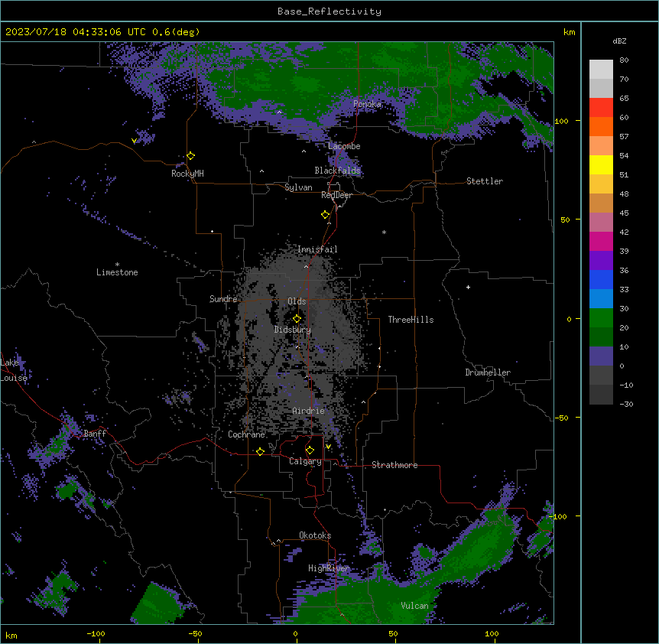Image resolution: width=659 pixels, height=644 pixels.
Task: Click the magenta 39-42 dBZ legend swatch
Action: coord(601,242)
